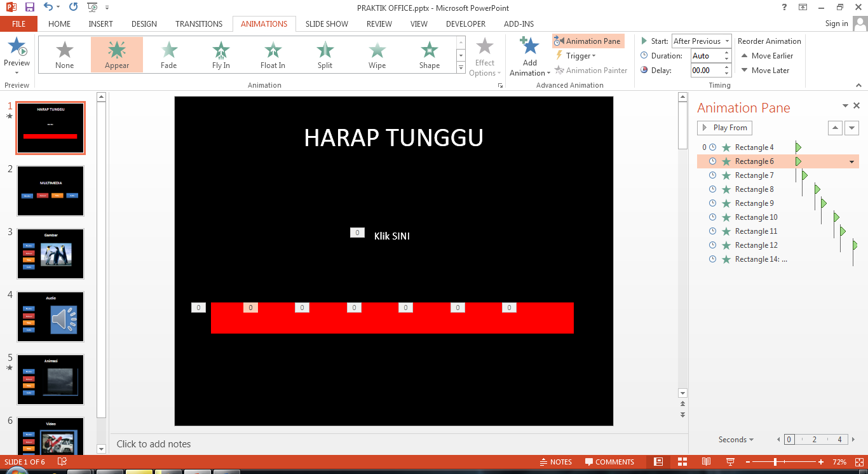The image size is (868, 474).
Task: Click Start From Beginning quick access icon
Action: tap(93, 8)
